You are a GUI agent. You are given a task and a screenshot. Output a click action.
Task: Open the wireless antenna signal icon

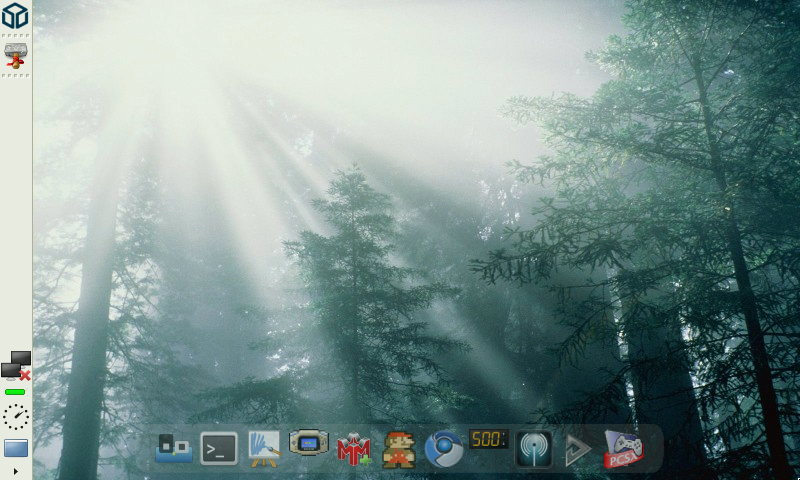534,449
